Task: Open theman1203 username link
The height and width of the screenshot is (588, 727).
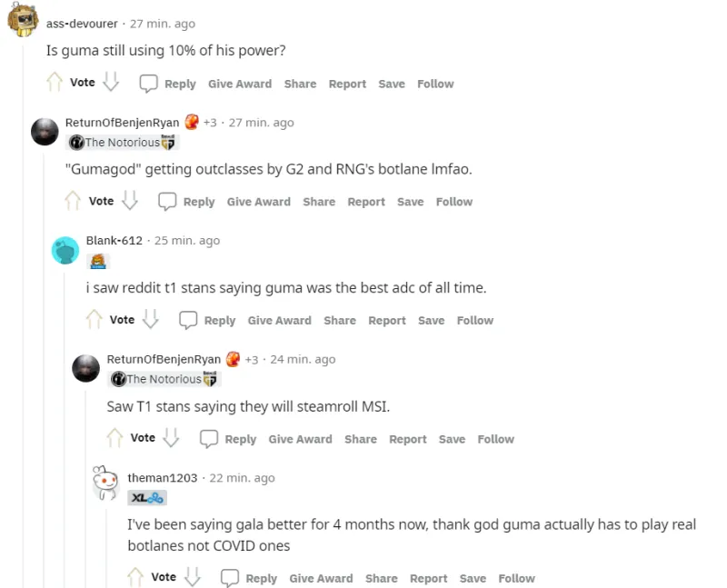Action: (x=163, y=478)
